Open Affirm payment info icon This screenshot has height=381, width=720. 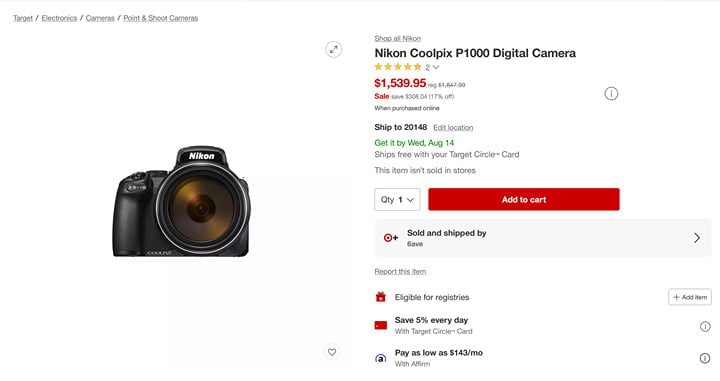click(705, 358)
